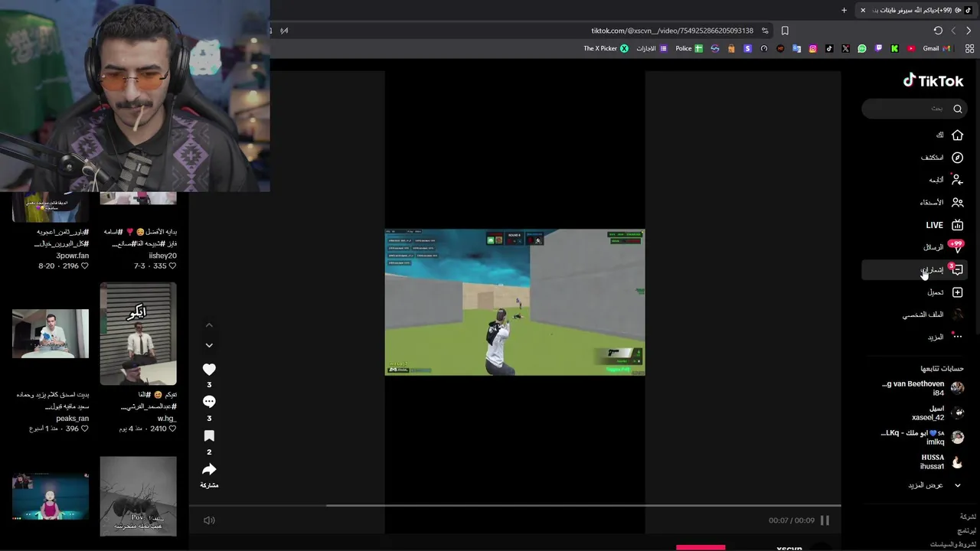Image resolution: width=980 pixels, height=551 pixels.
Task: Pause the video with the pause button
Action: point(825,520)
